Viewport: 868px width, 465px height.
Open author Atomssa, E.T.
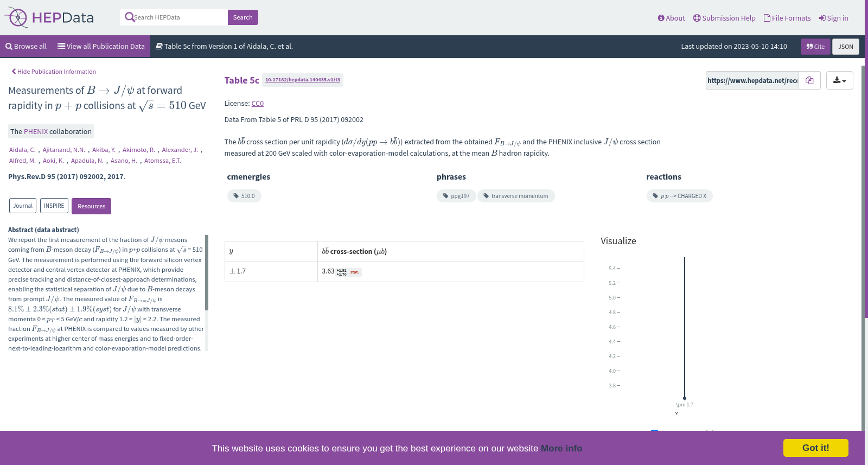pos(163,161)
